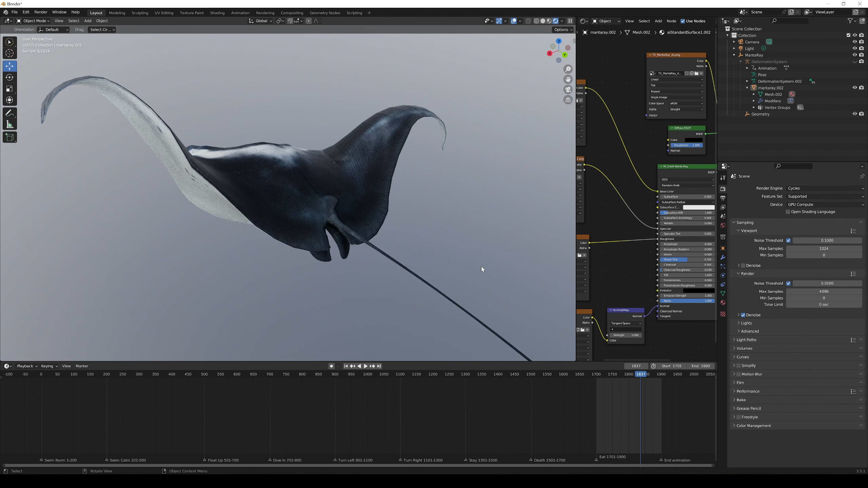Open the Modifier properties wrench tab

coord(723,258)
